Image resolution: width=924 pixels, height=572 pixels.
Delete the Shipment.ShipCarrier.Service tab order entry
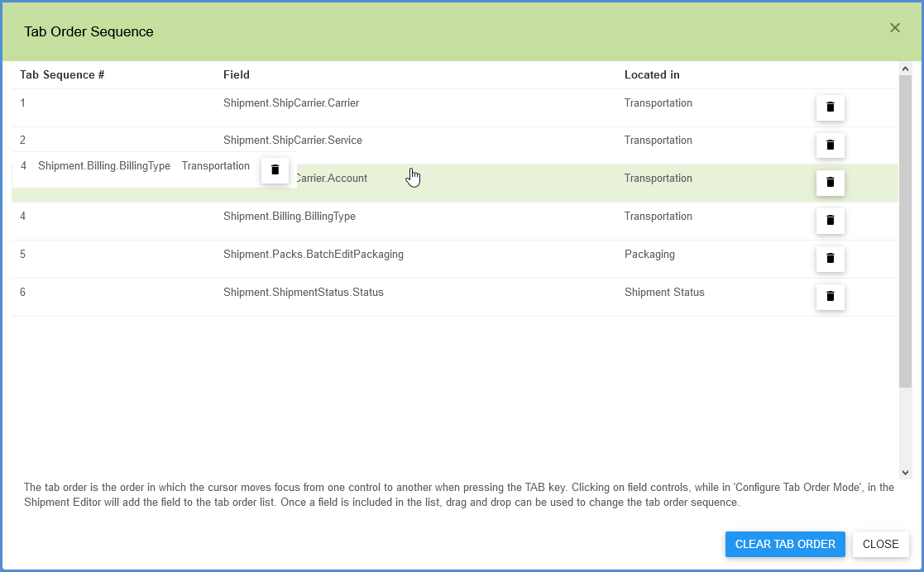tap(830, 145)
